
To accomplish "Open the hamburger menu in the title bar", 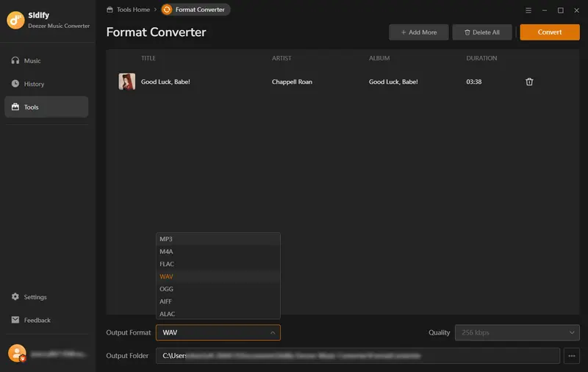I will 528,10.
